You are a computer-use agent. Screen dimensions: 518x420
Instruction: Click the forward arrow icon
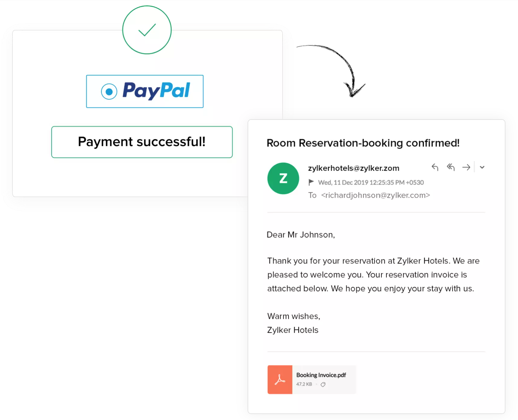[466, 167]
